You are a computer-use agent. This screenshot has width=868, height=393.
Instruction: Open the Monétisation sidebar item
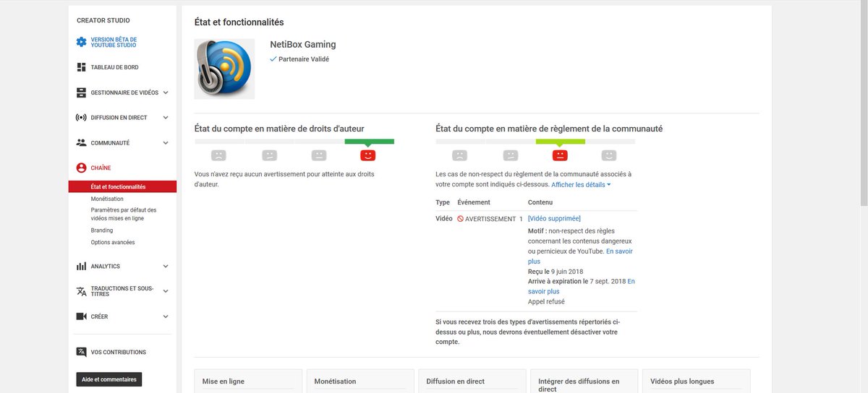[107, 199]
